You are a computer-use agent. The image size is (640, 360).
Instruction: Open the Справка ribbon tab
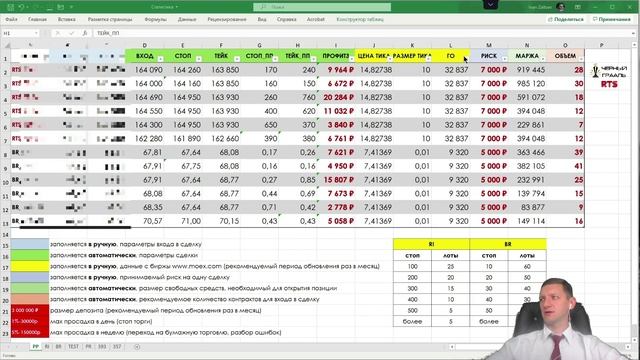(287, 19)
